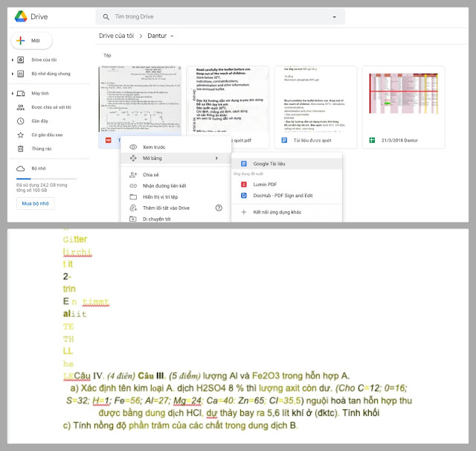Expand the 'Mở bằng' submenu arrow
Screen dimensions: 476x451
(216, 159)
